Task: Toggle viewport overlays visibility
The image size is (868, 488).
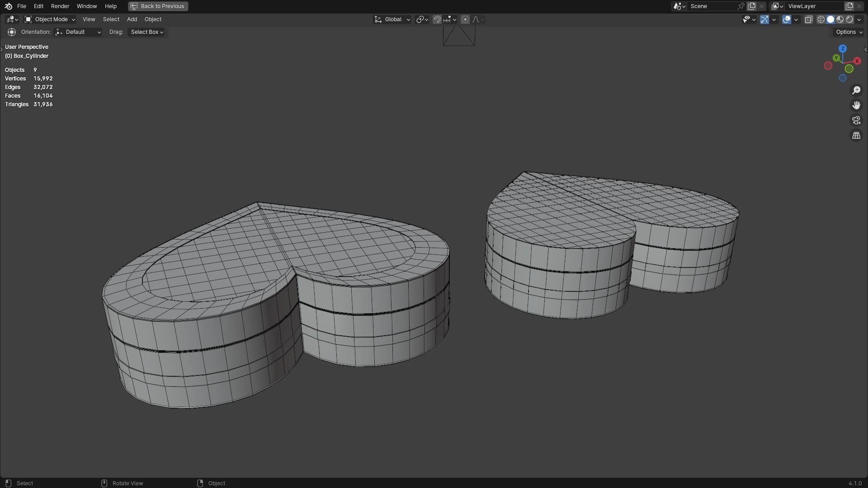Action: (787, 19)
